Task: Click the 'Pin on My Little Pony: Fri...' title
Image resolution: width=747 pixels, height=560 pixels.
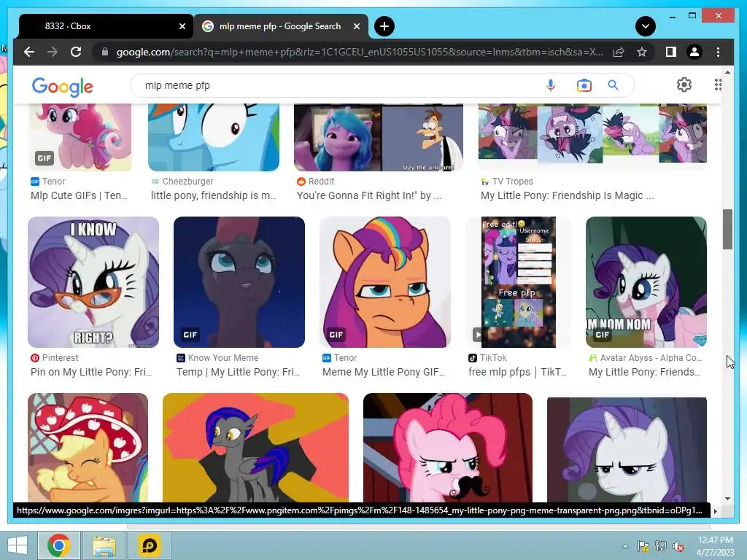Action: click(91, 372)
